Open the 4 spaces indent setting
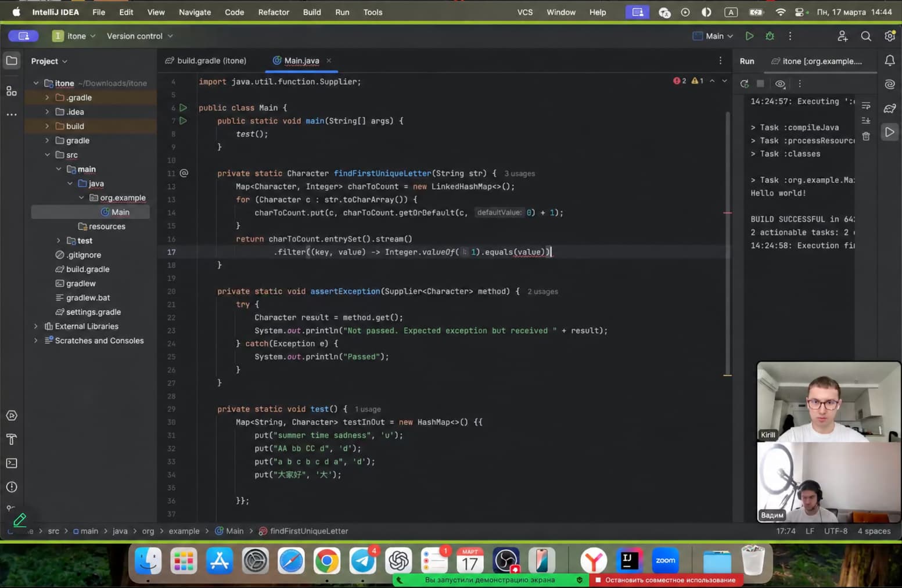Screen dimensions: 902x588 click(x=874, y=531)
